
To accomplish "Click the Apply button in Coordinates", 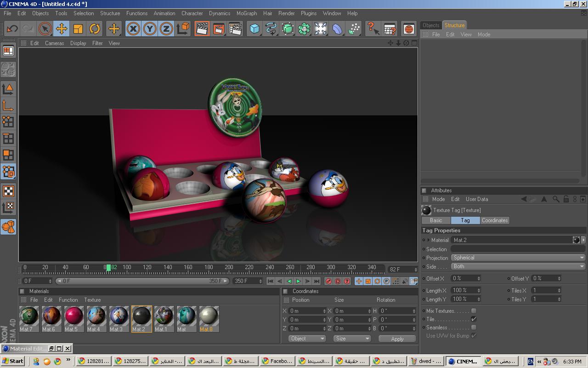I will pyautogui.click(x=397, y=339).
